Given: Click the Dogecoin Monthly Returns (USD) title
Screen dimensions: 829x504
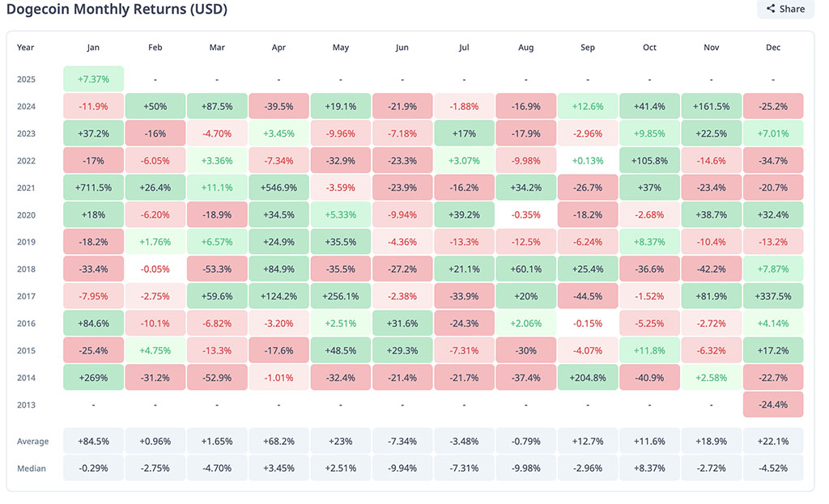Looking at the screenshot, I should point(117,10).
